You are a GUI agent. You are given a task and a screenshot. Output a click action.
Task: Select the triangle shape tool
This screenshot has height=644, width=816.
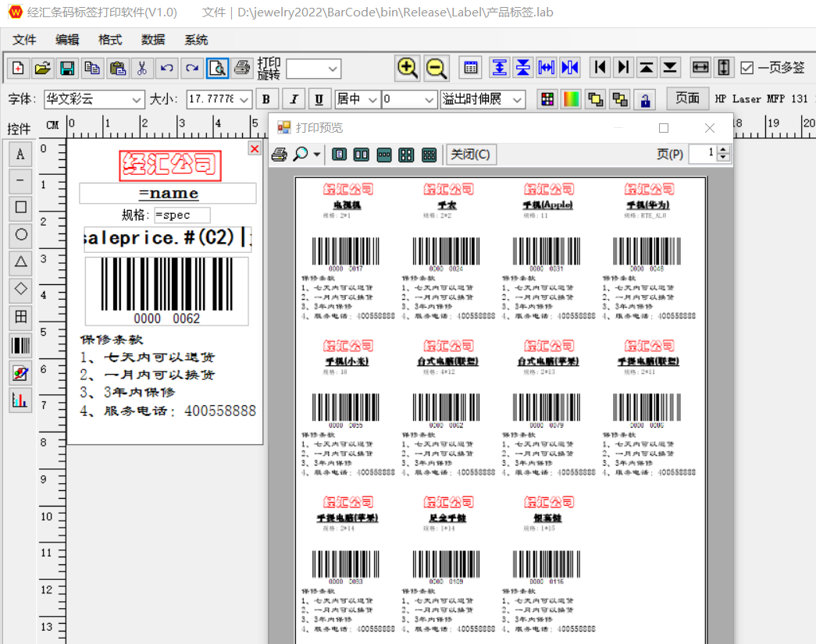20,262
